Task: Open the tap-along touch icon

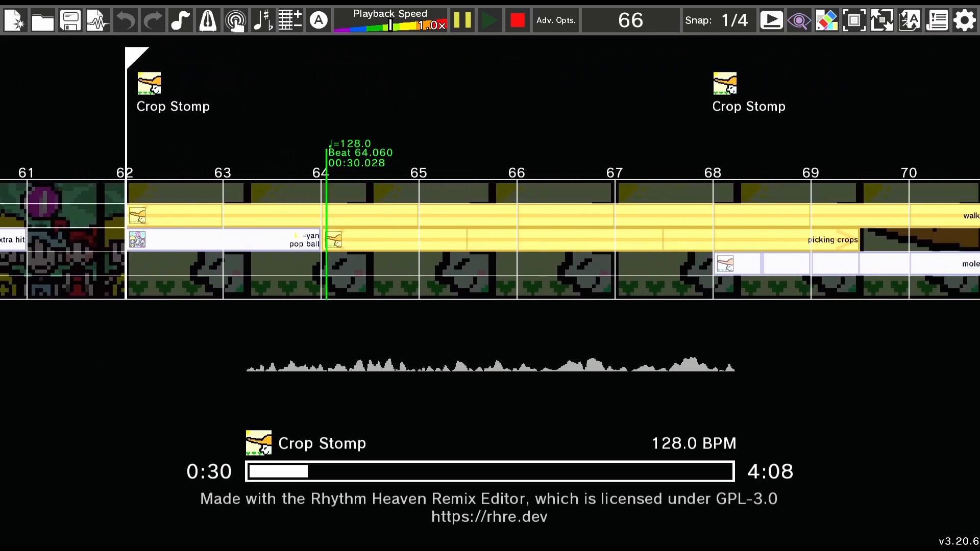Action: (x=235, y=21)
